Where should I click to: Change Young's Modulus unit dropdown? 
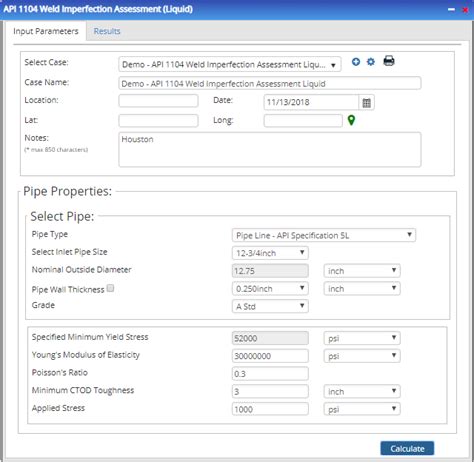click(362, 356)
